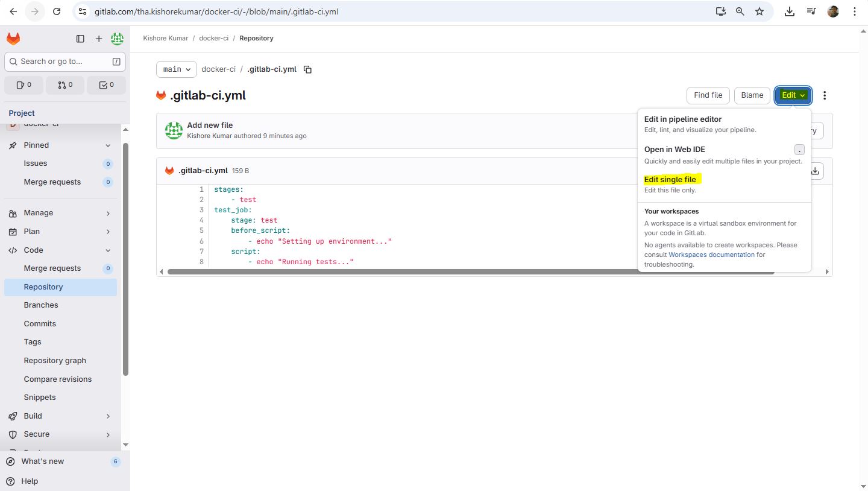Toggle the sidebar collapse icon
868x491 pixels.
tap(80, 39)
